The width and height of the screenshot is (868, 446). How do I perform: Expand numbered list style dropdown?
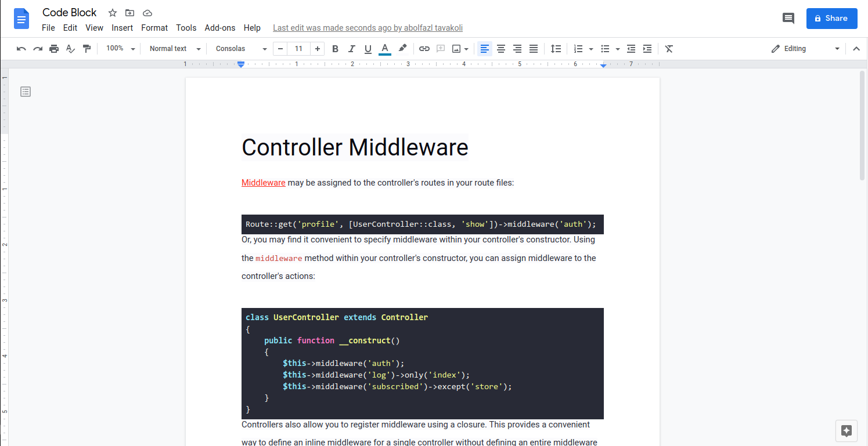(591, 49)
